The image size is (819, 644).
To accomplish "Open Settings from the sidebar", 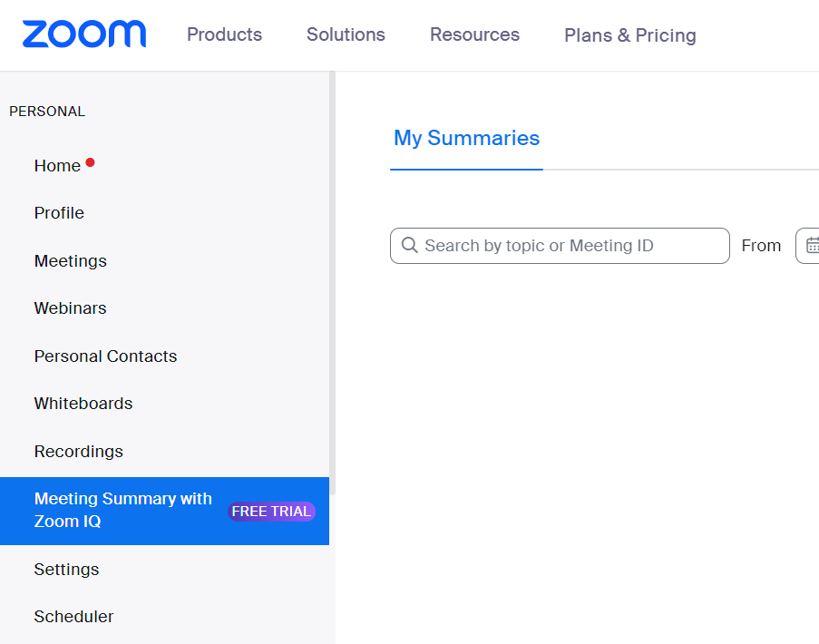I will 66,569.
